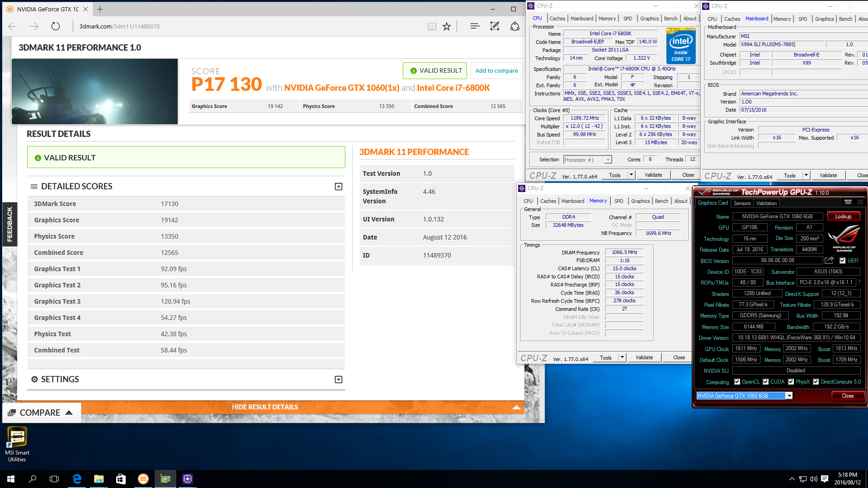Open Caches tab in top-left CPU-Z
868x488 pixels.
(557, 19)
